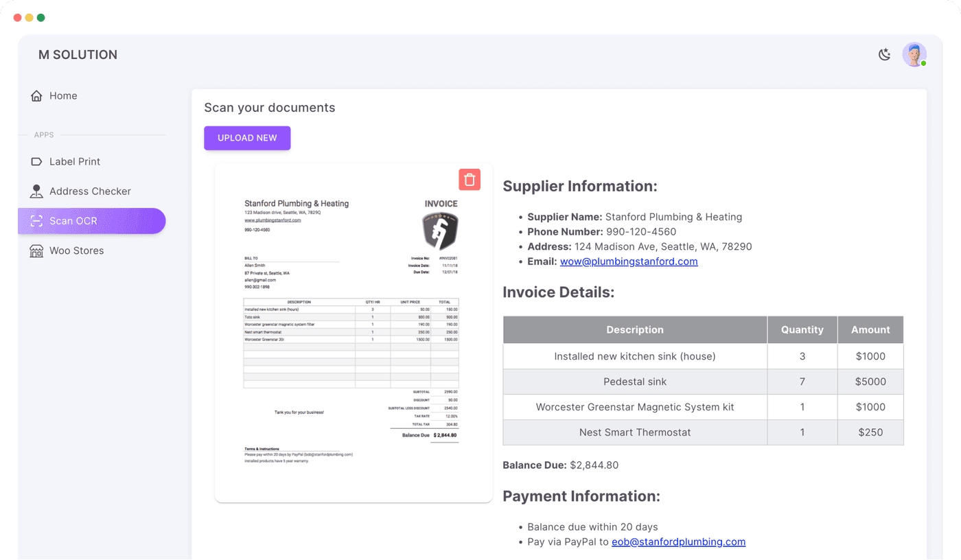Open the Label Print menu item
This screenshot has height=560, width=961.
click(x=92, y=162)
